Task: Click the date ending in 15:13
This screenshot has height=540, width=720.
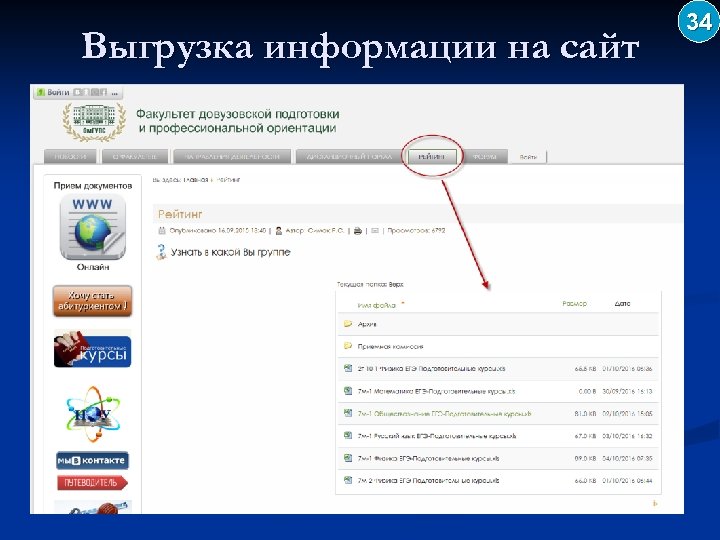Action: pyautogui.click(x=627, y=391)
